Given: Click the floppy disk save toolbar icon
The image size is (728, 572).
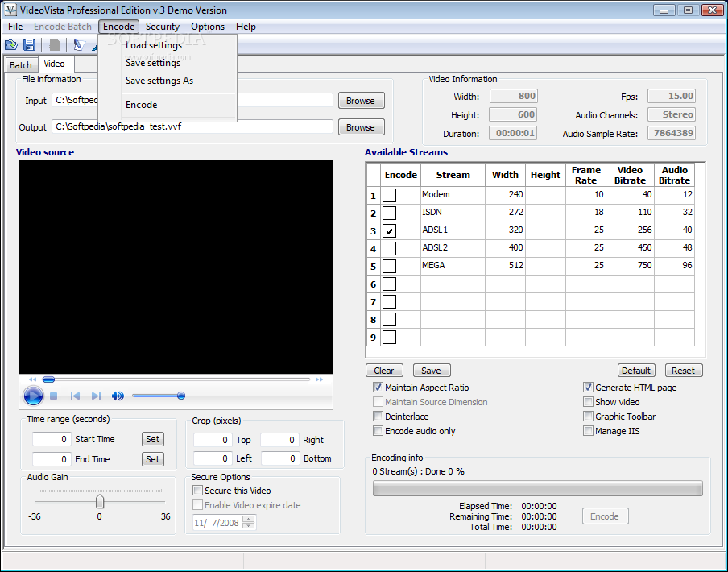Looking at the screenshot, I should 29,44.
